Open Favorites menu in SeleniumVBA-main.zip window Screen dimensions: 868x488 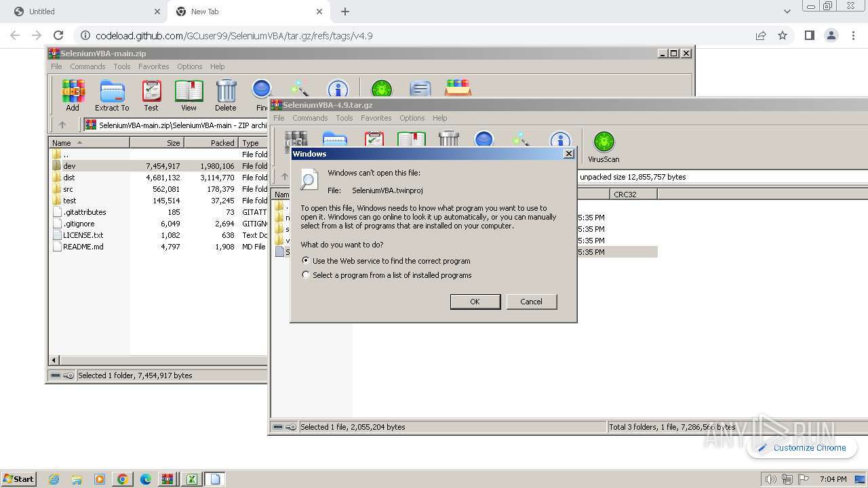tap(154, 66)
